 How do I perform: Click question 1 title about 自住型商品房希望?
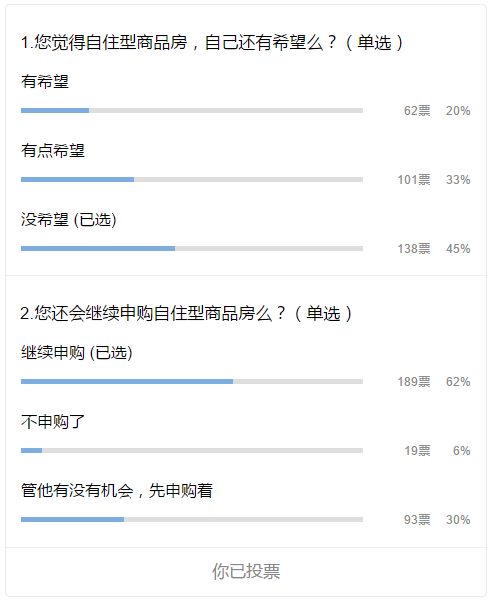pyautogui.click(x=212, y=42)
